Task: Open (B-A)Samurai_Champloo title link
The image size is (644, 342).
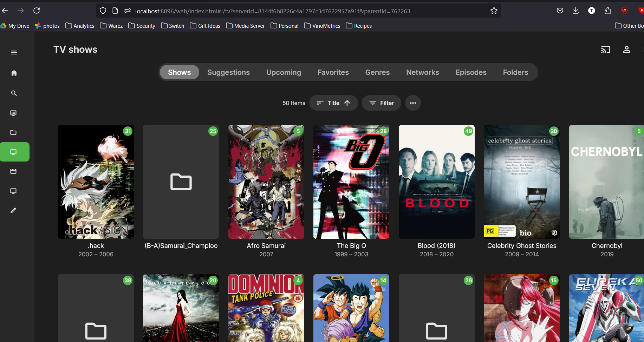Action: (181, 246)
